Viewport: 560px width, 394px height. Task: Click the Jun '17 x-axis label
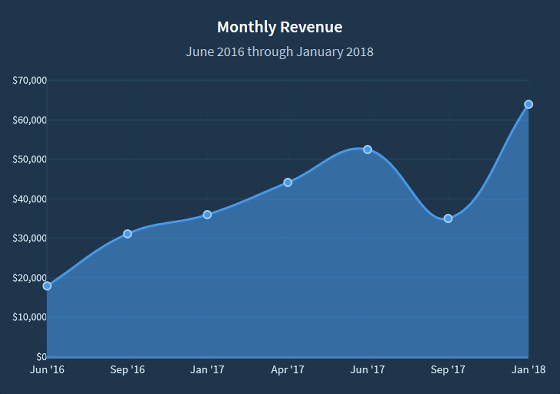pos(368,369)
